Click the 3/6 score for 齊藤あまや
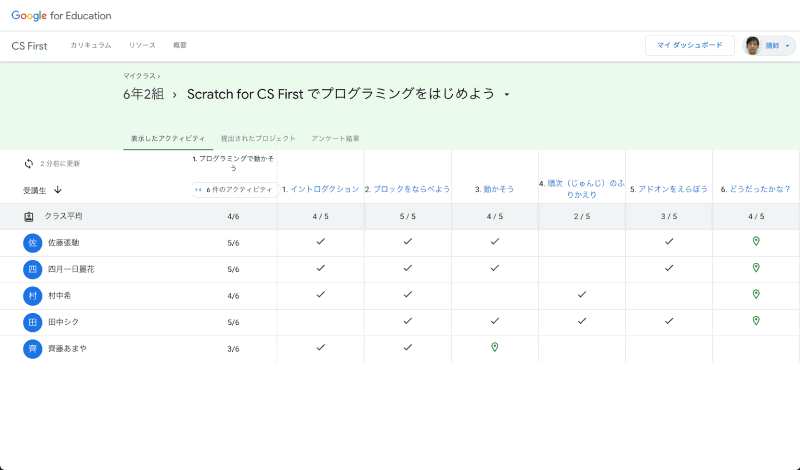Image resolution: width=800 pixels, height=470 pixels. (233, 349)
